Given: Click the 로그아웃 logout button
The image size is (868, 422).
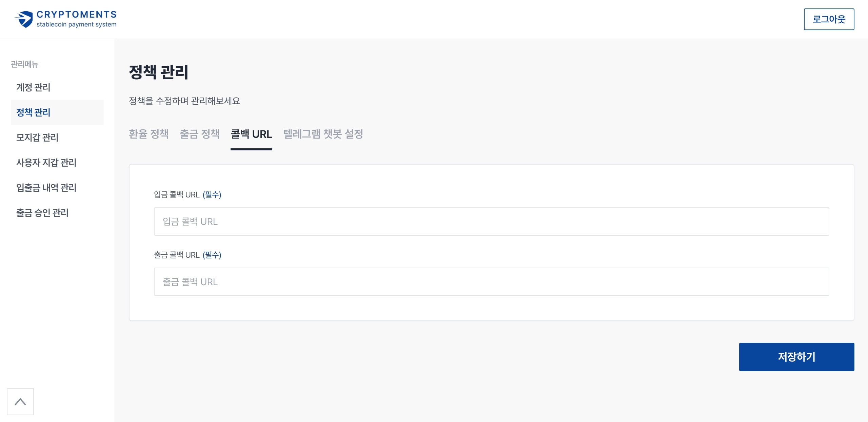Looking at the screenshot, I should [x=829, y=19].
